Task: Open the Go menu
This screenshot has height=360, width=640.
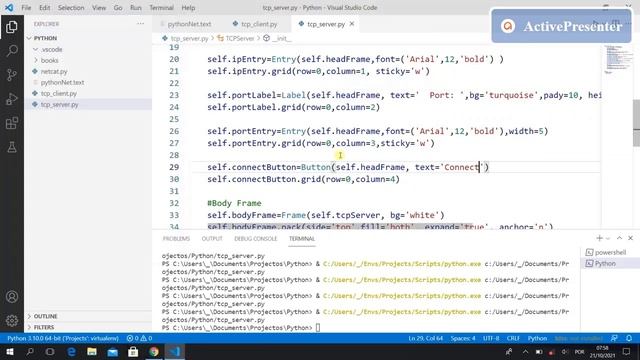Action: click(118, 8)
